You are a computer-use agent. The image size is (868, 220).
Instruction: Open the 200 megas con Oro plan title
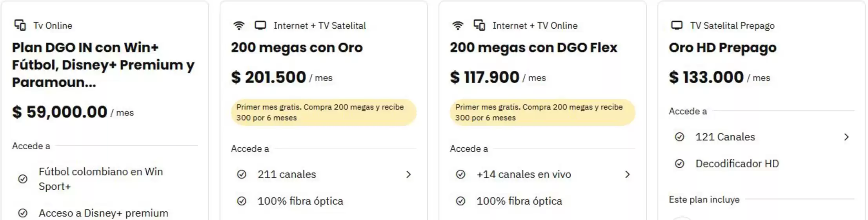coord(297,48)
